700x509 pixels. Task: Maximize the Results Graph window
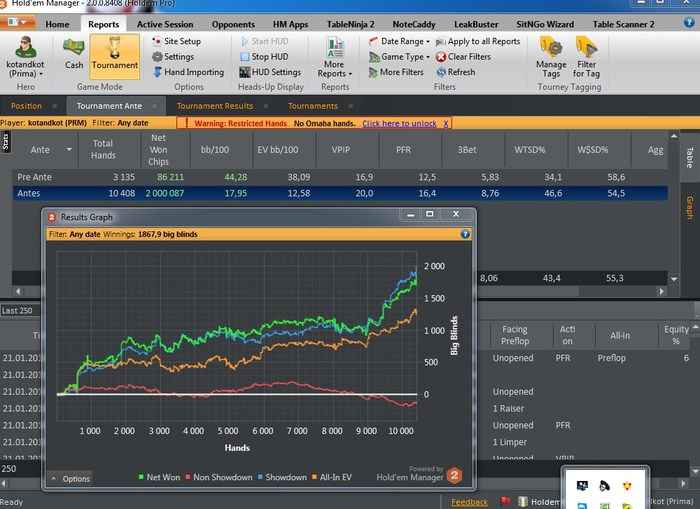tap(430, 214)
